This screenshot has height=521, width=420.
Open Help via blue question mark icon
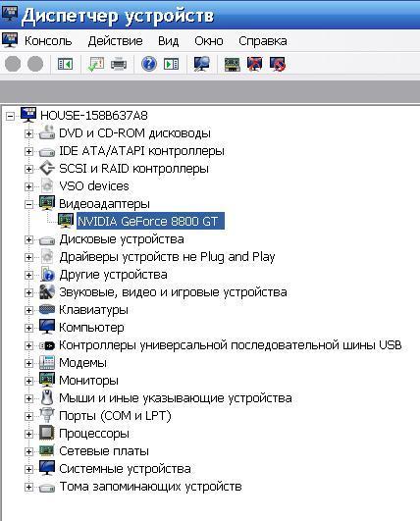tap(149, 64)
